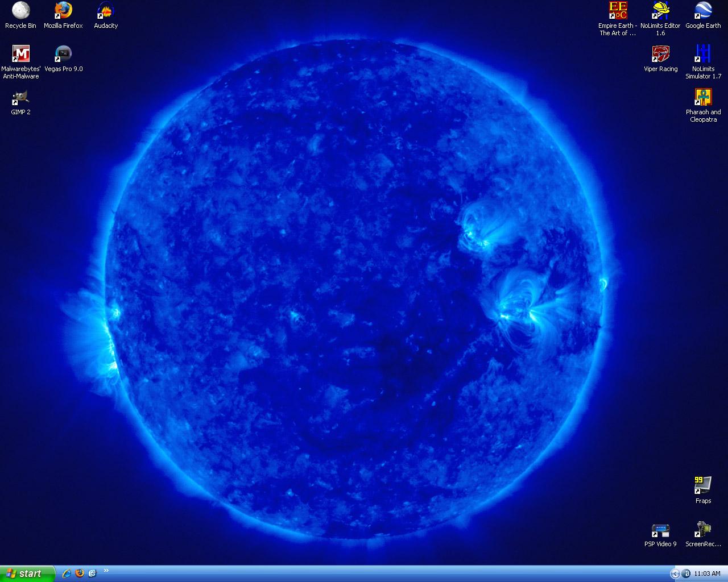Click the round 'a' tray icon

point(686,574)
